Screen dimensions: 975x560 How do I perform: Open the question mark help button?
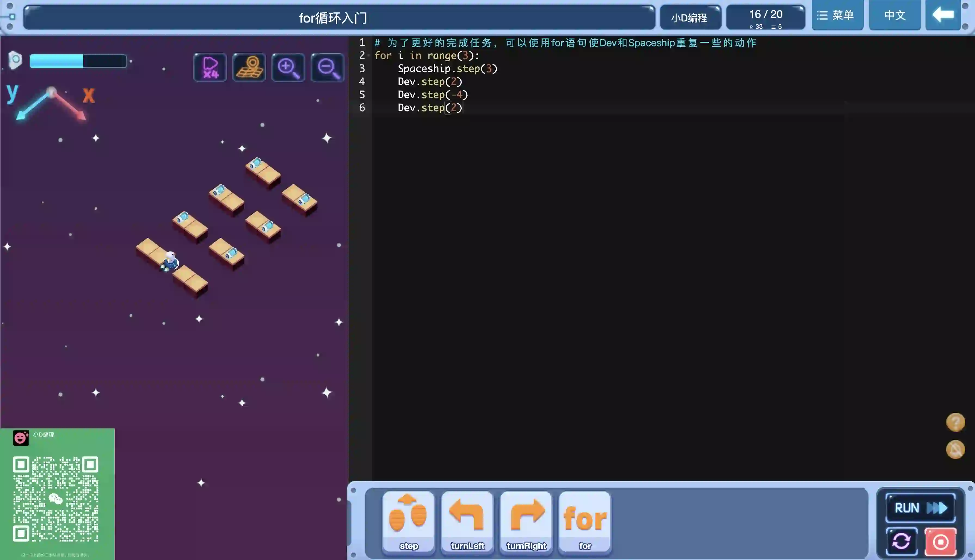coord(955,422)
